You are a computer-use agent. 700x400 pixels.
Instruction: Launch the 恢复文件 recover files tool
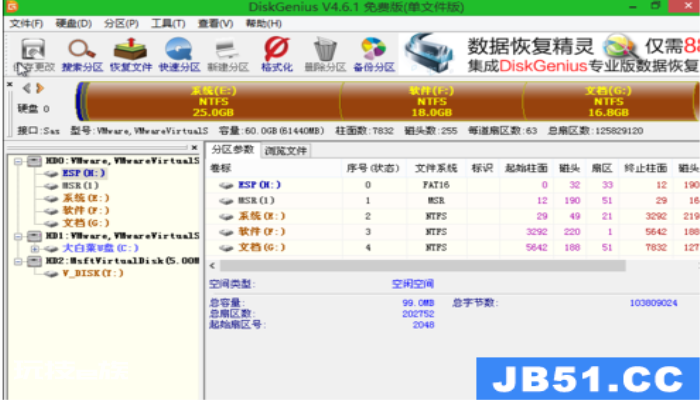[130, 54]
